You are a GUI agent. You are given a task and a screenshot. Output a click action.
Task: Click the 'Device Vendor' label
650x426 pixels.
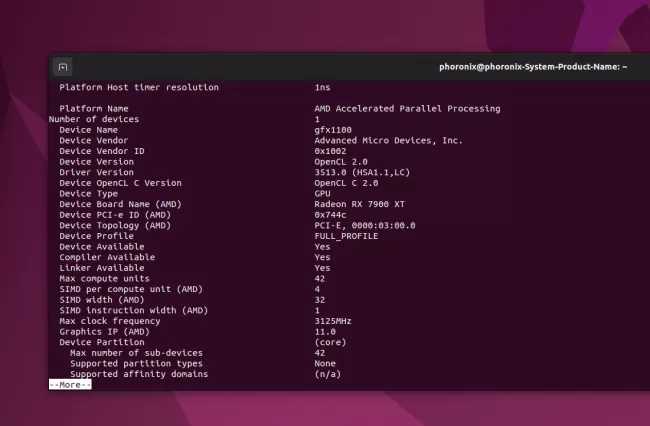pos(94,140)
